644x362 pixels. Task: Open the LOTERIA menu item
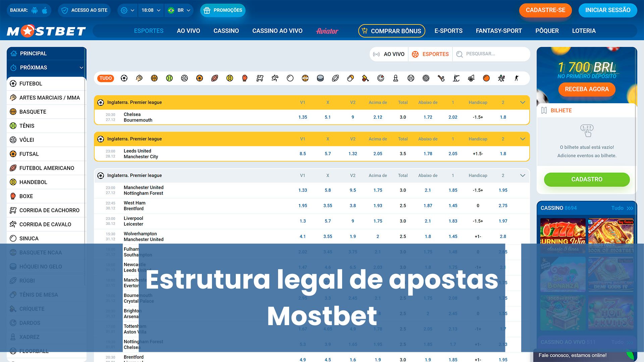tap(584, 31)
